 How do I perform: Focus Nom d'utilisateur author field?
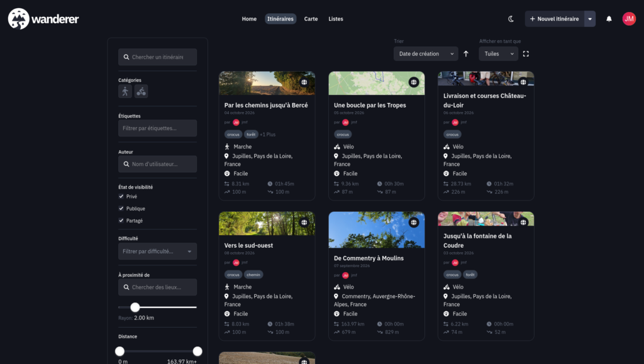pos(157,163)
